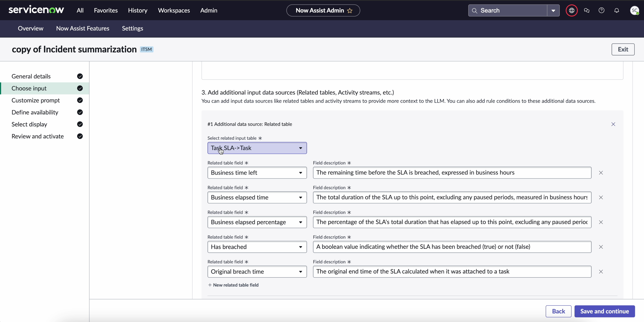Click the General details completed checkmark
Screen dimensions: 644x322
pyautogui.click(x=80, y=76)
